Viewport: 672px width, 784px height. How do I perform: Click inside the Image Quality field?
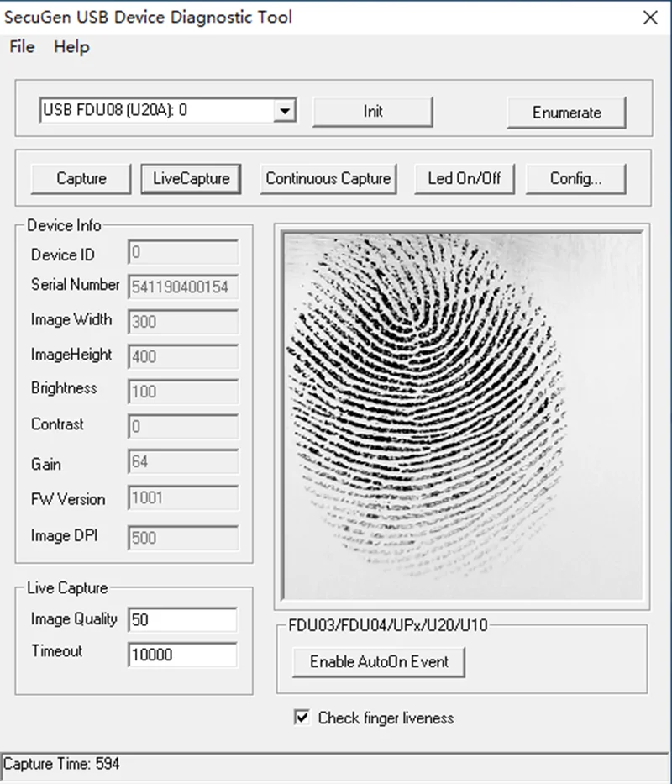tap(181, 618)
